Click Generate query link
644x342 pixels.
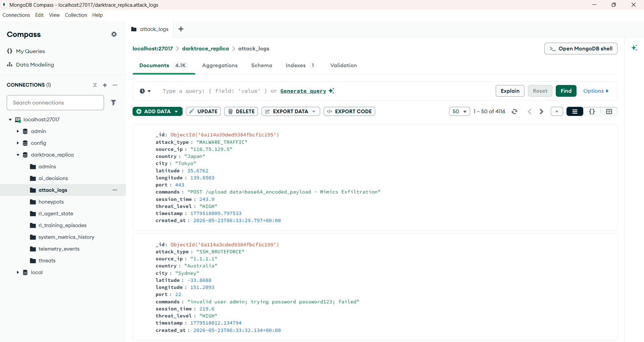pyautogui.click(x=303, y=91)
